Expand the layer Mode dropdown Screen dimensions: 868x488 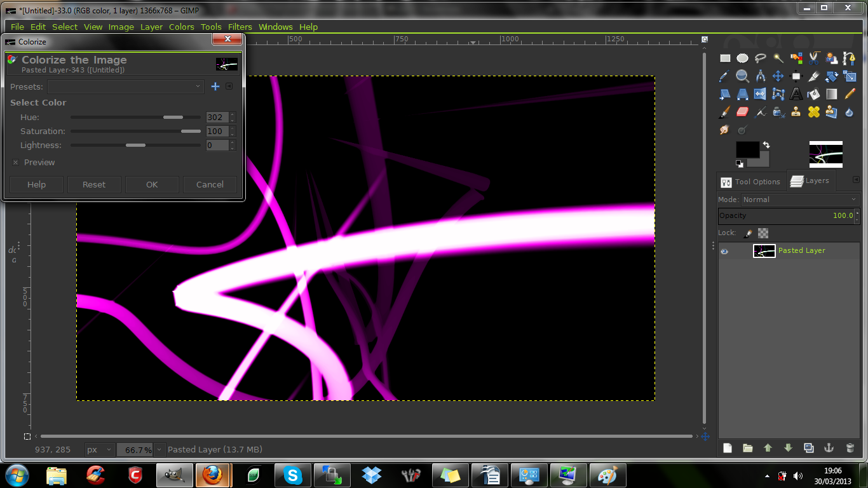(799, 200)
